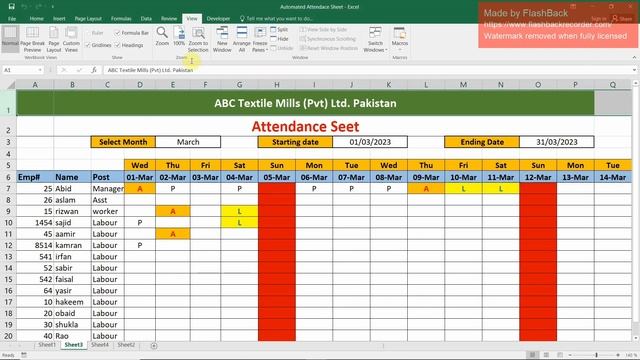Switch to the Developer ribbon tab
640x360 pixels.
(218, 19)
